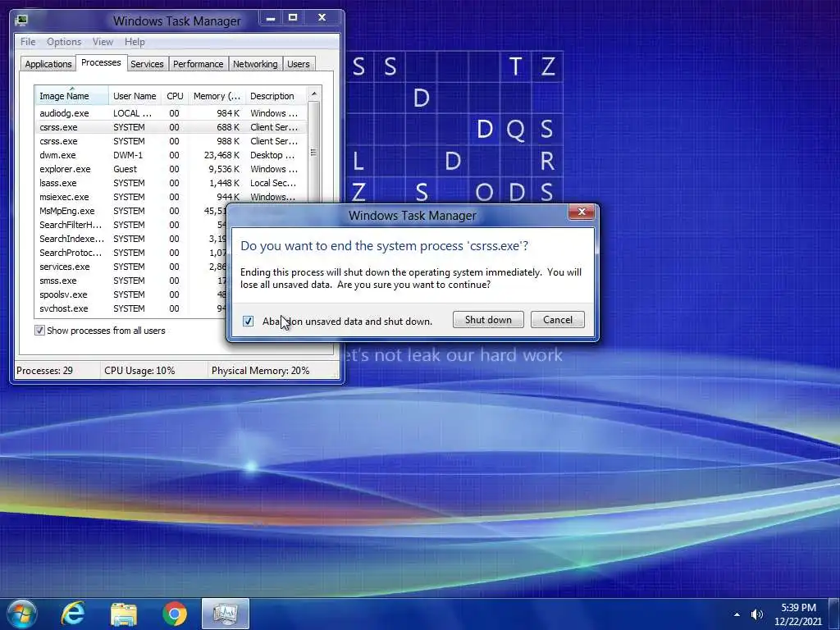Open the Networking tab
This screenshot has width=840, height=630.
tap(255, 64)
